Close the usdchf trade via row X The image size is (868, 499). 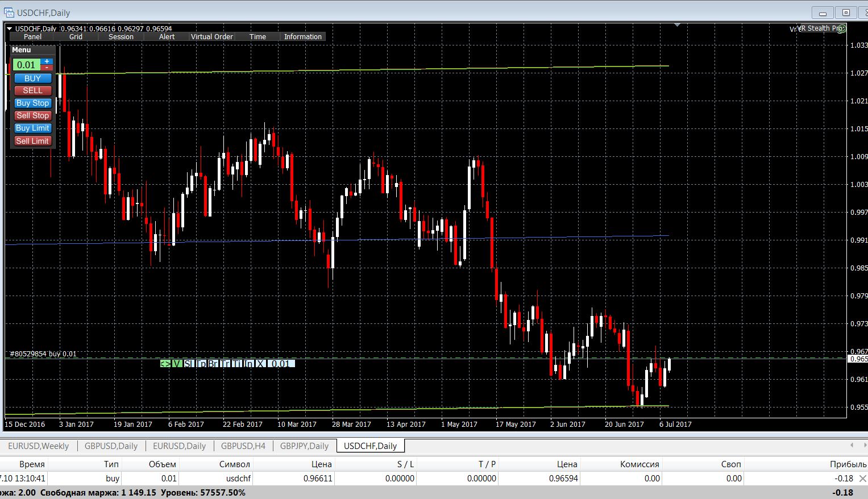coord(862,479)
